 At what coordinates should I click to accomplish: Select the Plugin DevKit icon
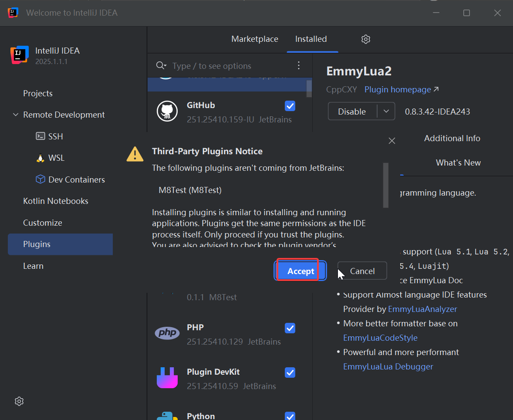coord(167,378)
